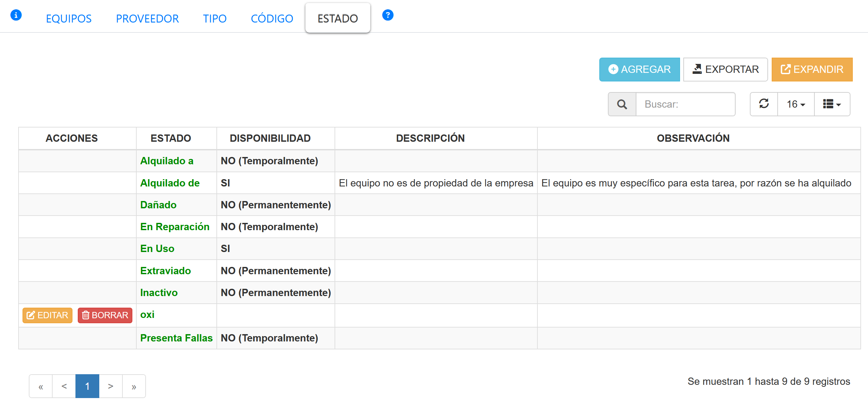868x407 pixels.
Task: Click the Borrar button in the oxi row
Action: (105, 315)
